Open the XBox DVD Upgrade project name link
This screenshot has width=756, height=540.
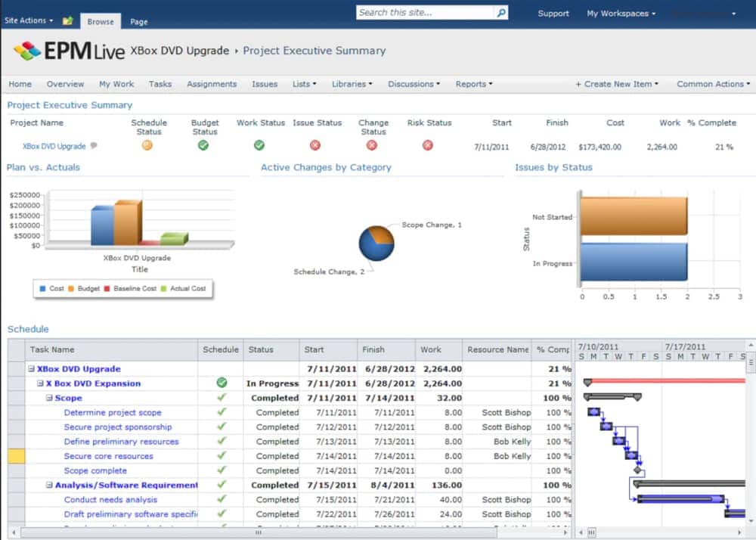[54, 146]
